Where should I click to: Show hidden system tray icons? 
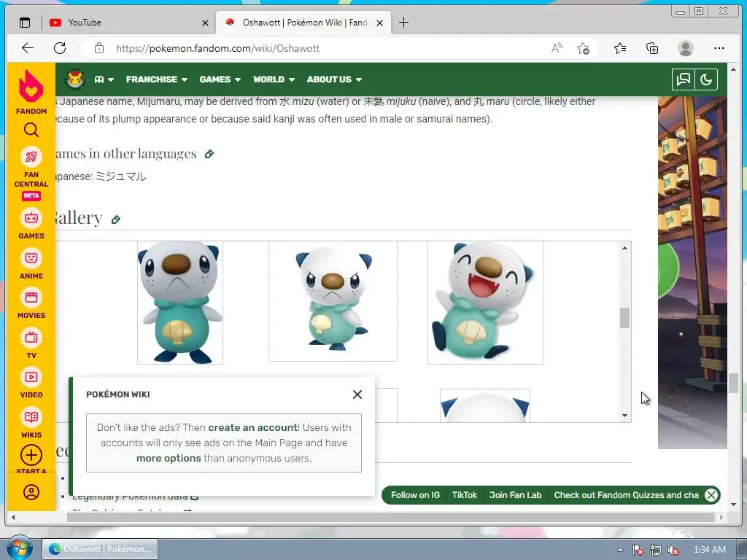click(620, 550)
